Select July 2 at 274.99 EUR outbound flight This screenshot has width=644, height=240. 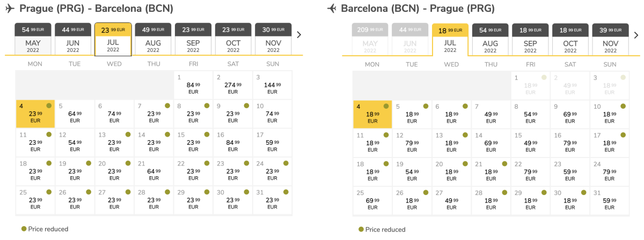coord(232,85)
